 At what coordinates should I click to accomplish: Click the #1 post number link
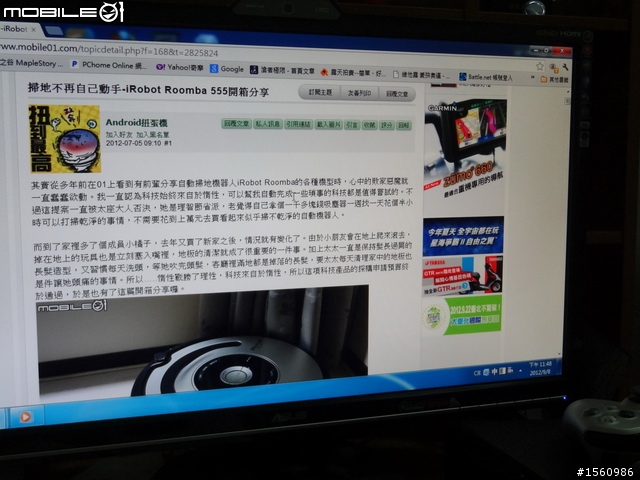click(x=168, y=143)
